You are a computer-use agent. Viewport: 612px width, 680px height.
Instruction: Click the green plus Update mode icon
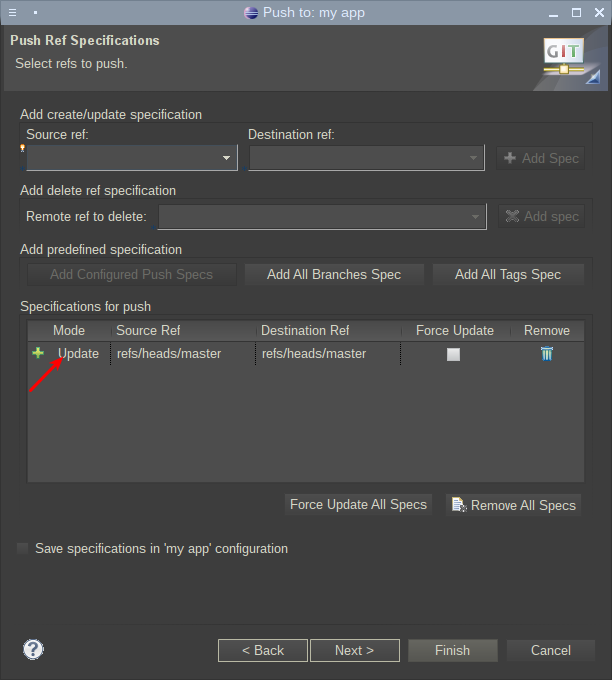[x=38, y=353]
